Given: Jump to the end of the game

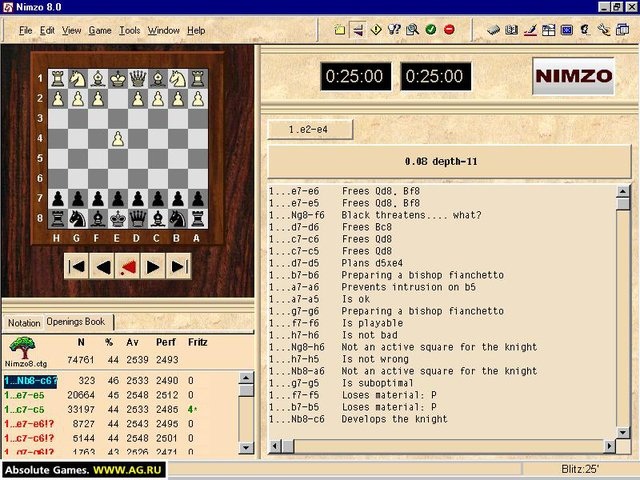Looking at the screenshot, I should pyautogui.click(x=178, y=267).
